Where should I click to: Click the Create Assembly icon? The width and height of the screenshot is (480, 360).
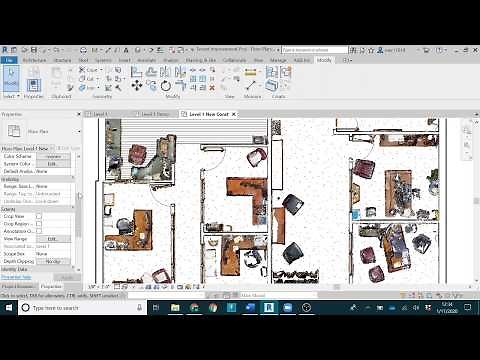pyautogui.click(x=272, y=72)
